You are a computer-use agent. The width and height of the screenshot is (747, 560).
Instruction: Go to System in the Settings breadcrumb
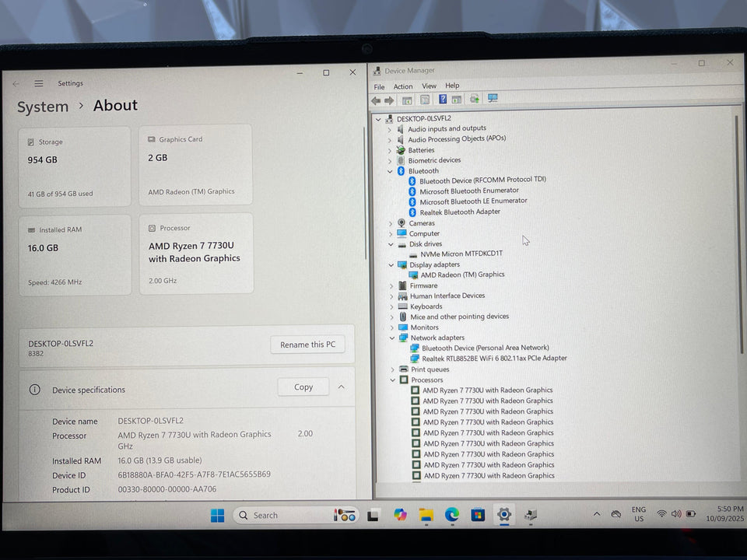[43, 107]
